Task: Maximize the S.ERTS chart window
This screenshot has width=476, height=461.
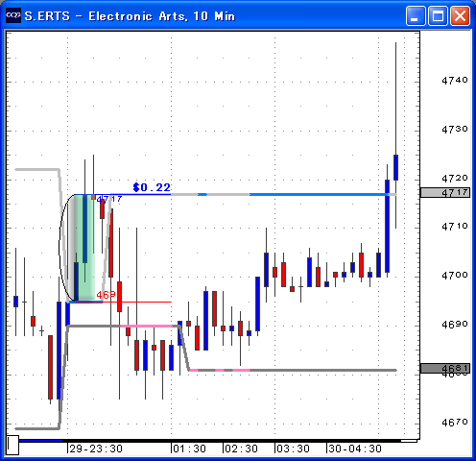Action: (x=438, y=15)
